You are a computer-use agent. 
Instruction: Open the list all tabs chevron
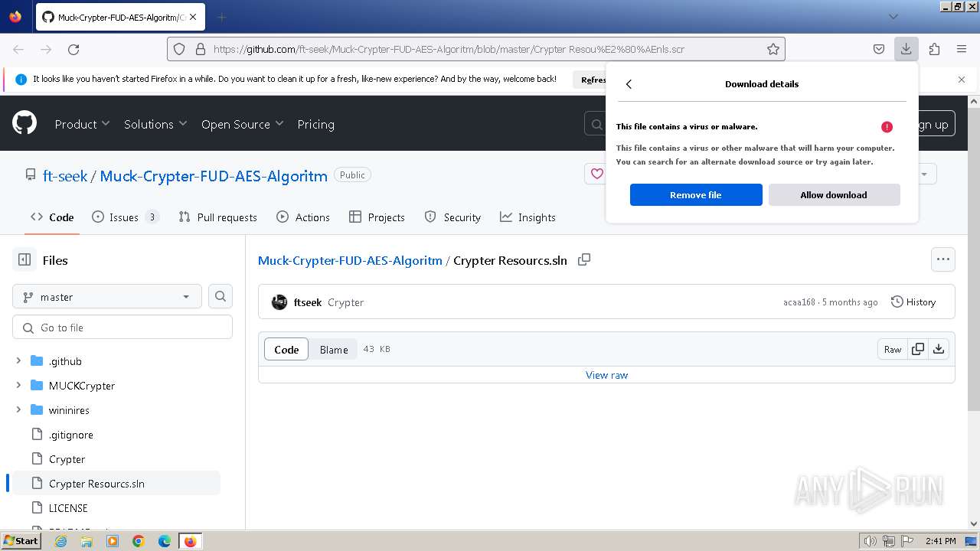point(893,16)
